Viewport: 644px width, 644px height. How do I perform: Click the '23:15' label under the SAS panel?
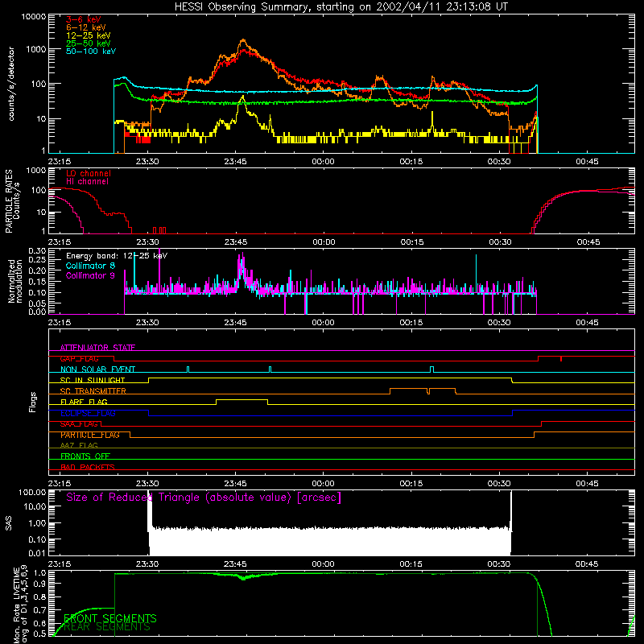point(60,564)
